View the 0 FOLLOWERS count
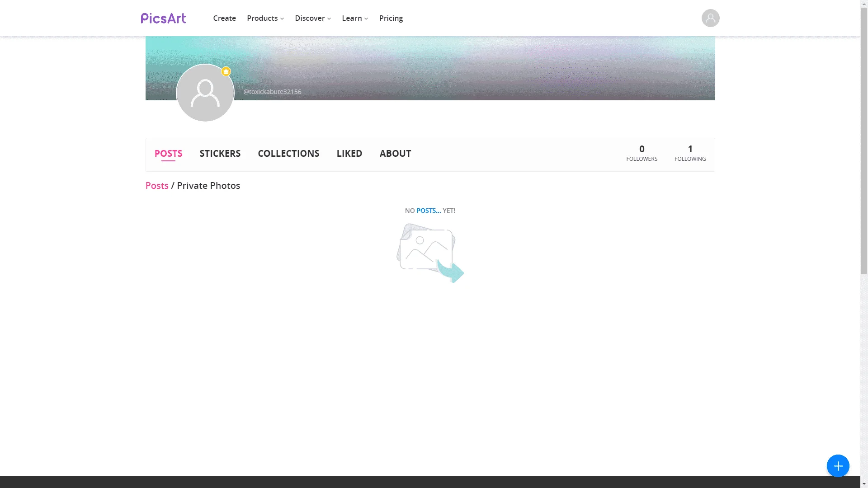Viewport: 868px width, 488px height. [642, 153]
